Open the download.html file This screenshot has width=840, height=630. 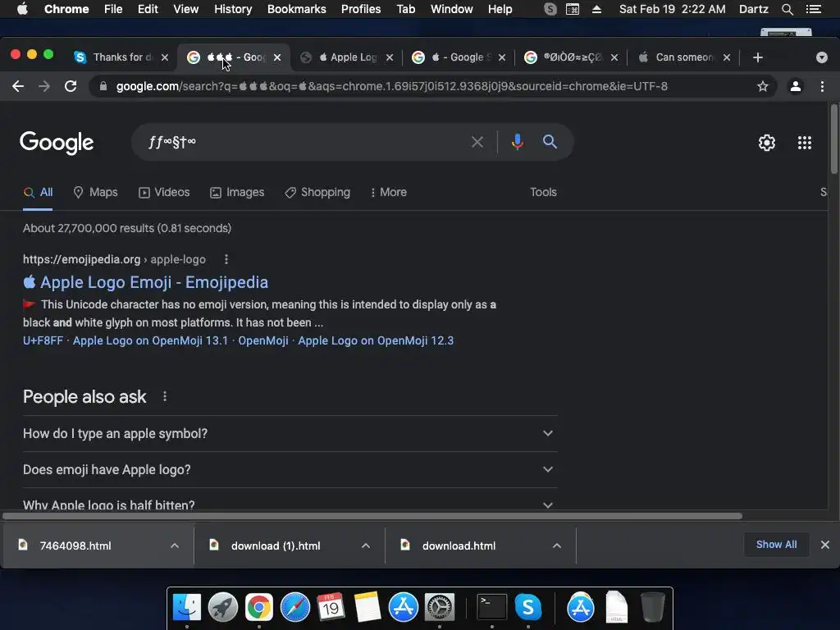click(x=459, y=546)
